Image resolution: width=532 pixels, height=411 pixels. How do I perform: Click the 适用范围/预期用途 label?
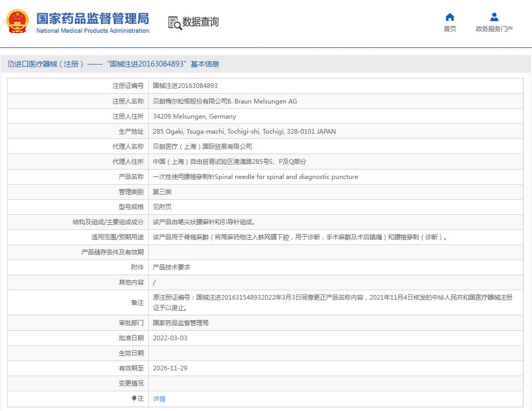[x=118, y=237]
